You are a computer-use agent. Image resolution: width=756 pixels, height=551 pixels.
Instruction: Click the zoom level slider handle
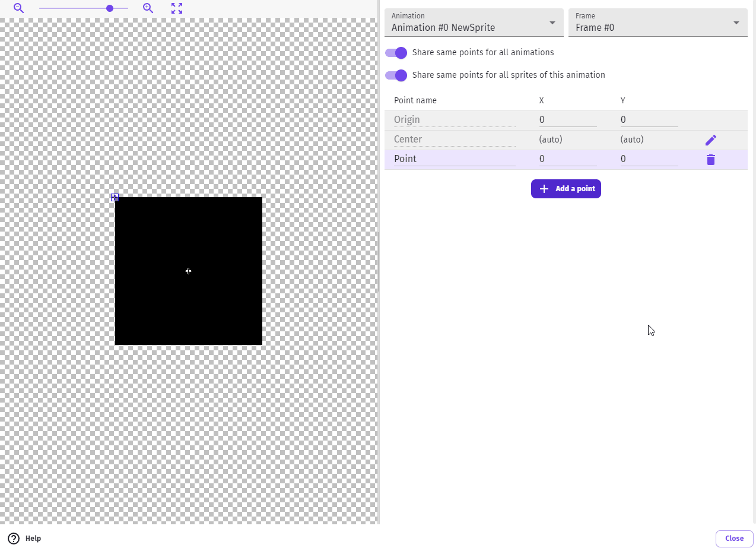[x=110, y=8]
